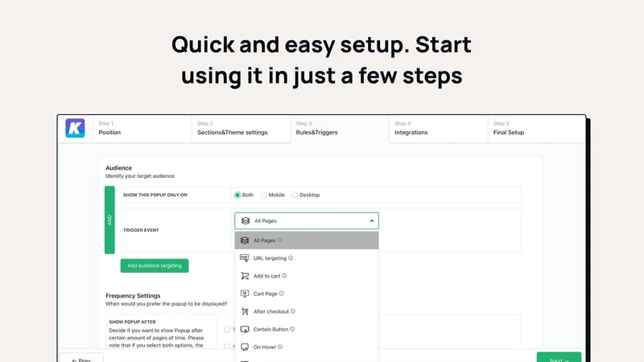
Task: Select the Both radio option
Action: pyautogui.click(x=237, y=195)
